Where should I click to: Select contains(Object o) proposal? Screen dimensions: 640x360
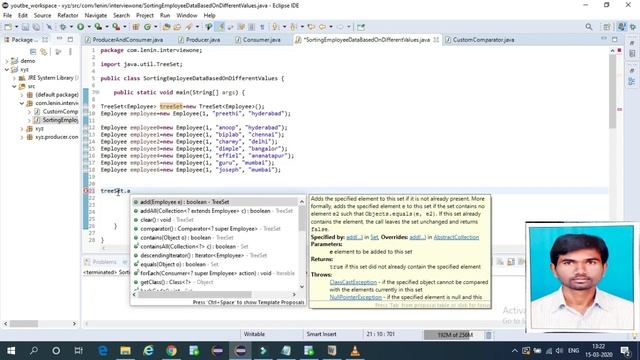click(215, 238)
